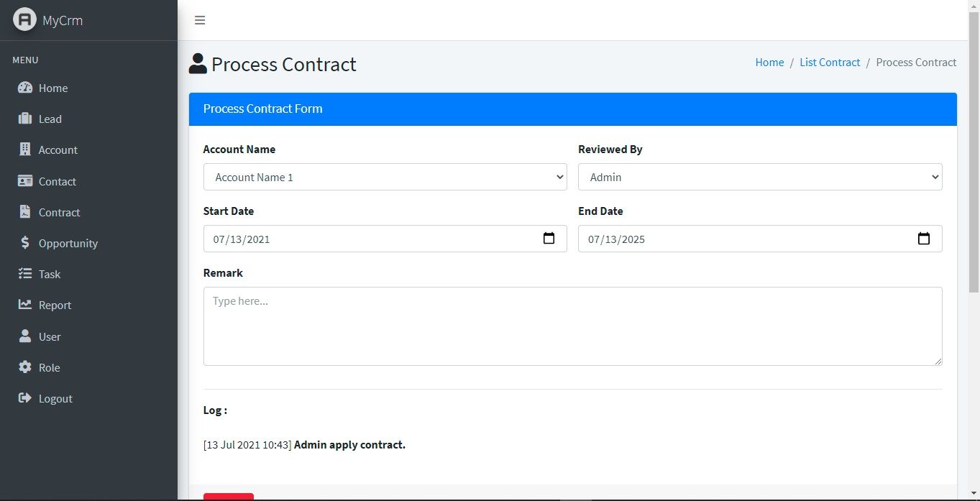Click the "Admin apply contract." log entry
This screenshot has width=980, height=501.
(349, 445)
